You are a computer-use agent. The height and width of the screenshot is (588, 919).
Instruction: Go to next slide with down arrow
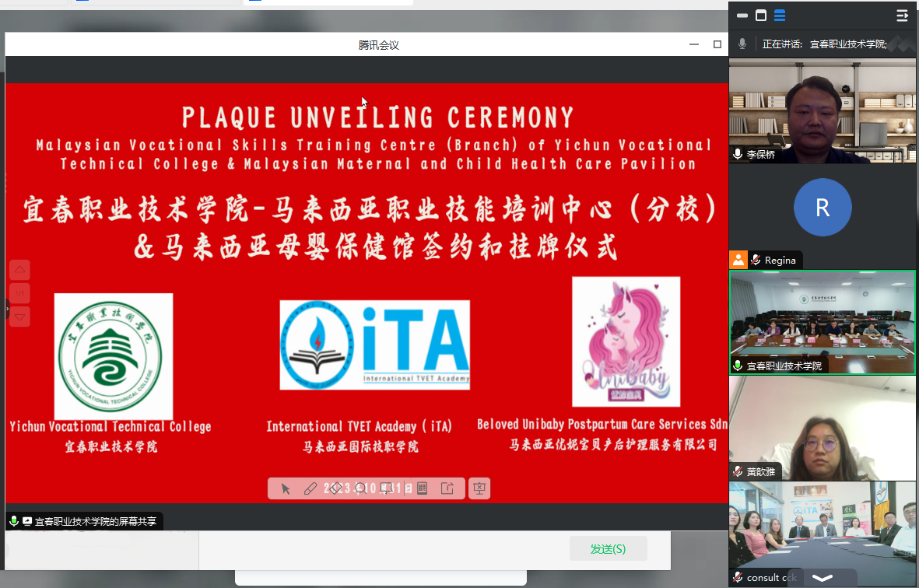[x=20, y=316]
